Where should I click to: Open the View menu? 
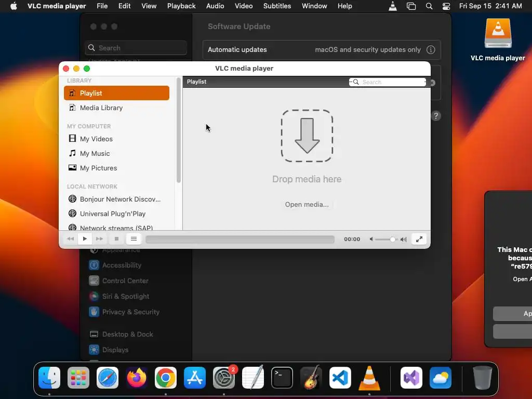coord(149,6)
